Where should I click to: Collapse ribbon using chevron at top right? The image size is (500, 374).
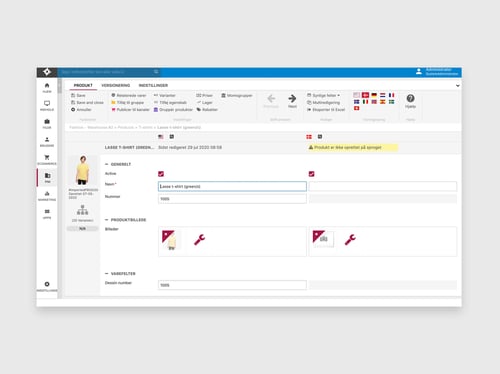point(458,86)
